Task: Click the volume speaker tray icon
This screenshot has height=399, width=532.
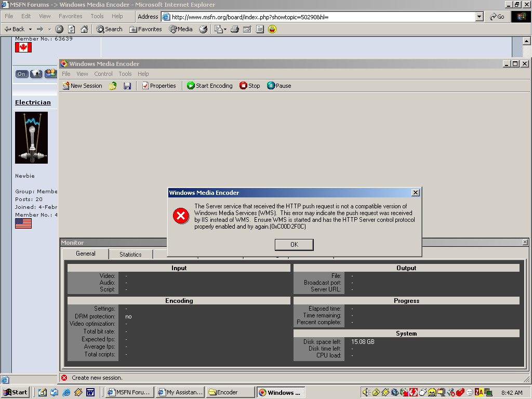Action: point(365,393)
